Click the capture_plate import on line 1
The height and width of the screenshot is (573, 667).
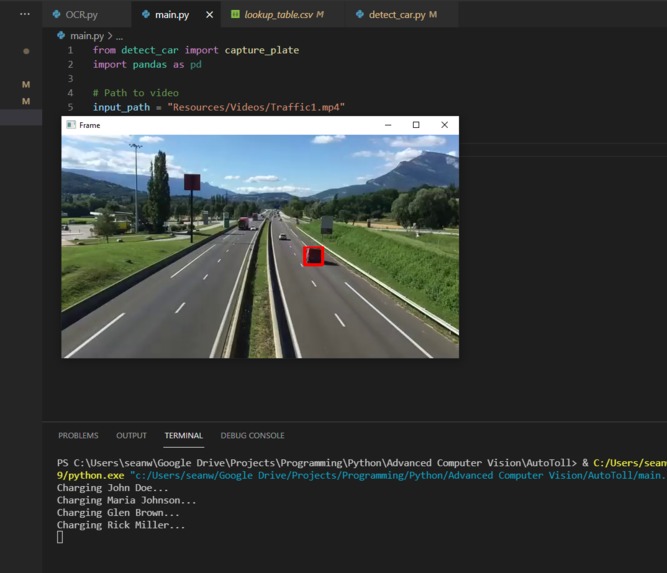coord(262,50)
